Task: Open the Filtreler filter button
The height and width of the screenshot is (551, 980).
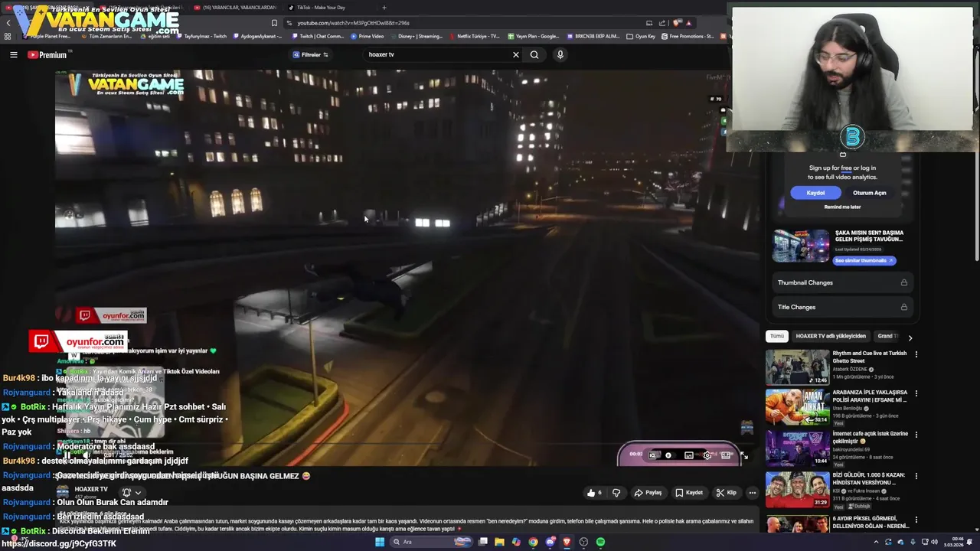Action: click(x=310, y=54)
